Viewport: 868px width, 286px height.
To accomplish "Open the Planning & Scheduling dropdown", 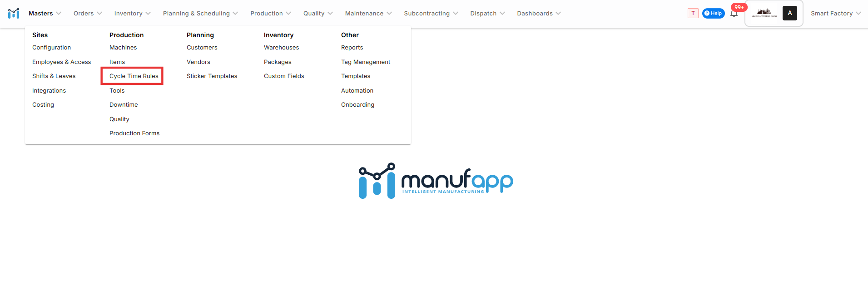I will coord(200,13).
